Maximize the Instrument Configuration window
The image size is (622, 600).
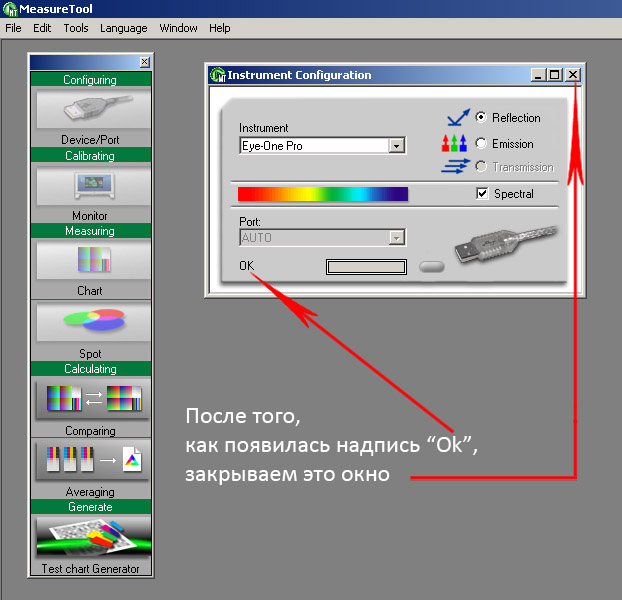tap(555, 75)
